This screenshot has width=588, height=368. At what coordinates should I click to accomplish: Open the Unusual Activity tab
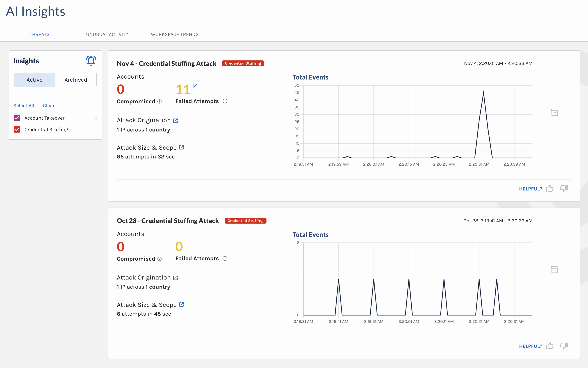107,35
